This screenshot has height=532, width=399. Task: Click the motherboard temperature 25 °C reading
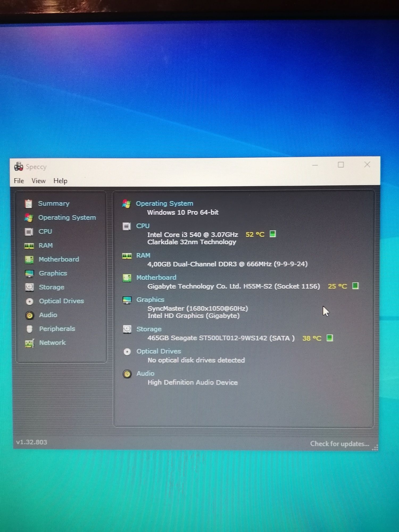pos(338,286)
